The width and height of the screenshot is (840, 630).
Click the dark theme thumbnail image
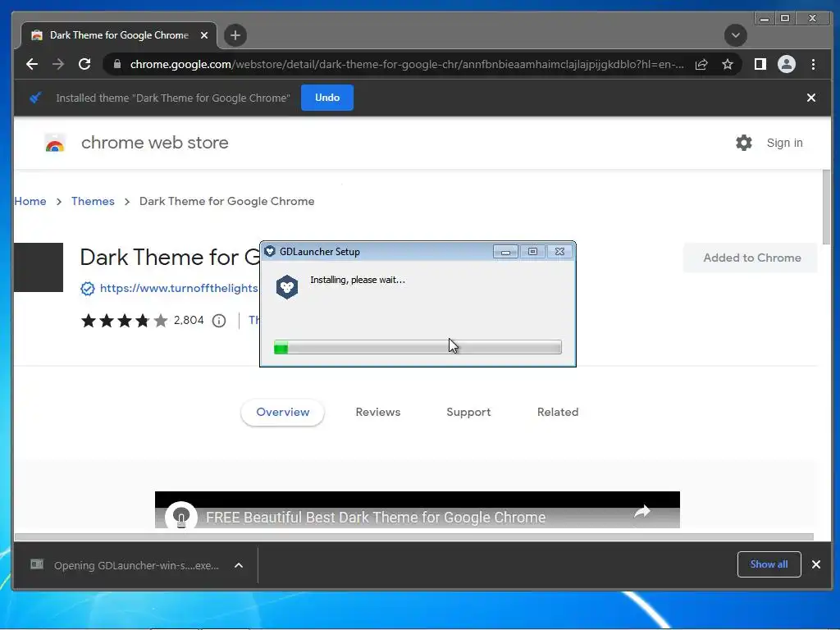point(39,267)
